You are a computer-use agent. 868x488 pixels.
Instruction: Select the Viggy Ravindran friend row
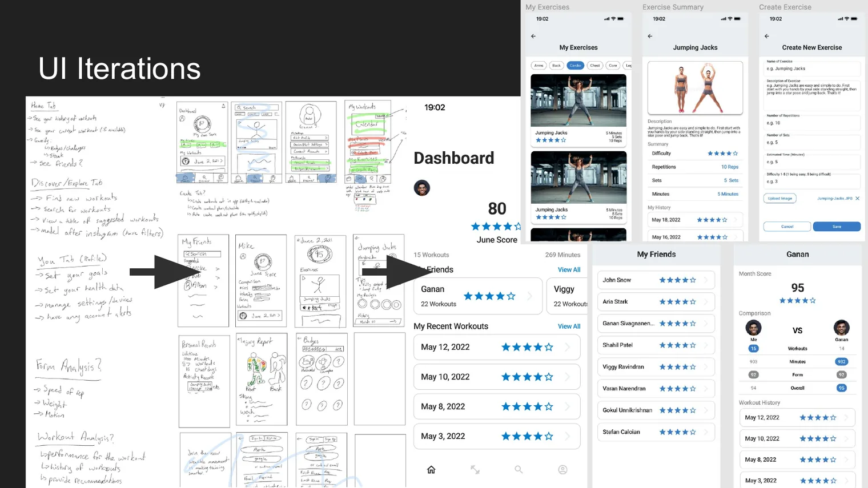click(x=656, y=367)
